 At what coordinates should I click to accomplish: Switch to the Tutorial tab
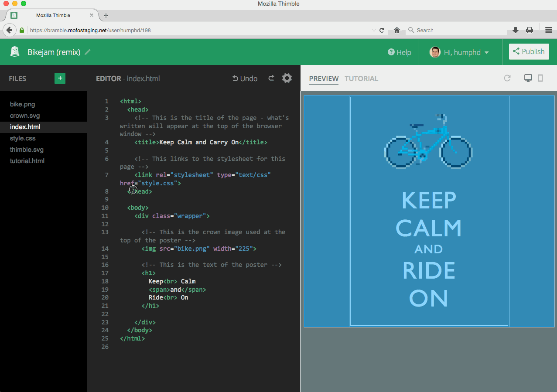[361, 78]
